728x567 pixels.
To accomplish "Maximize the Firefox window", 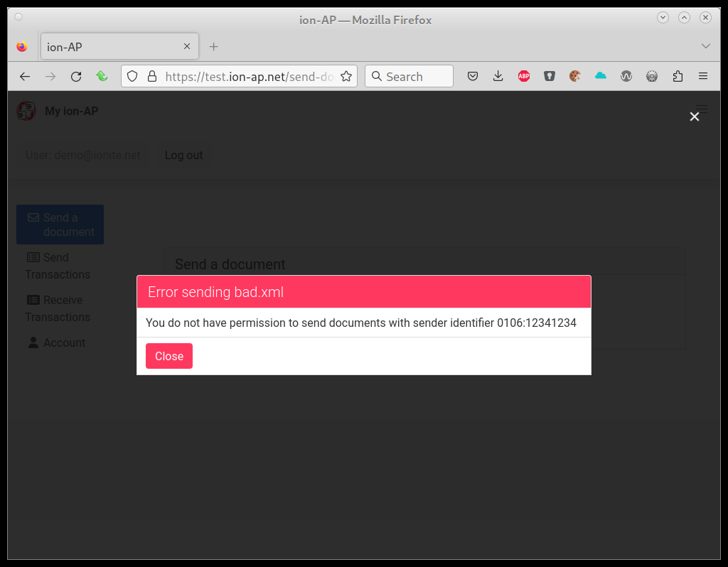I will click(685, 18).
